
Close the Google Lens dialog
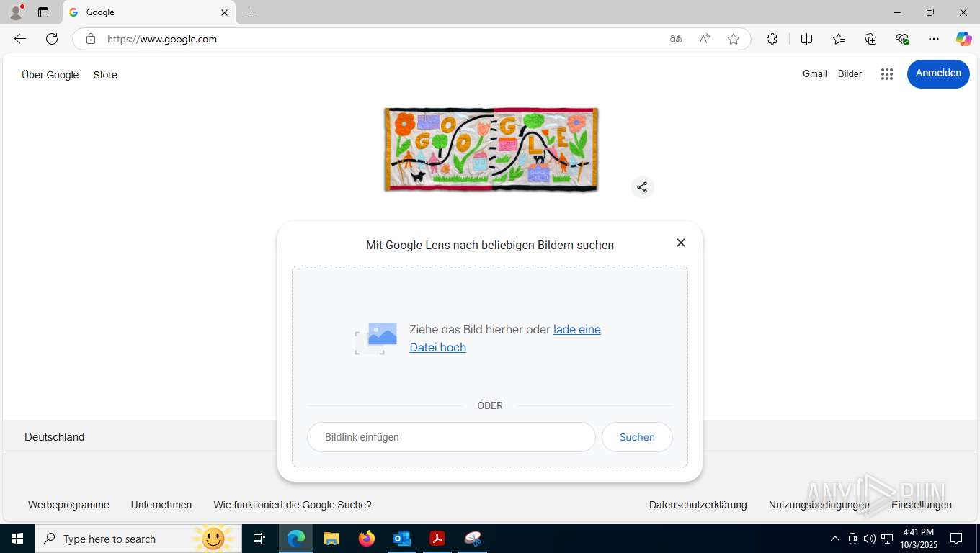point(681,243)
